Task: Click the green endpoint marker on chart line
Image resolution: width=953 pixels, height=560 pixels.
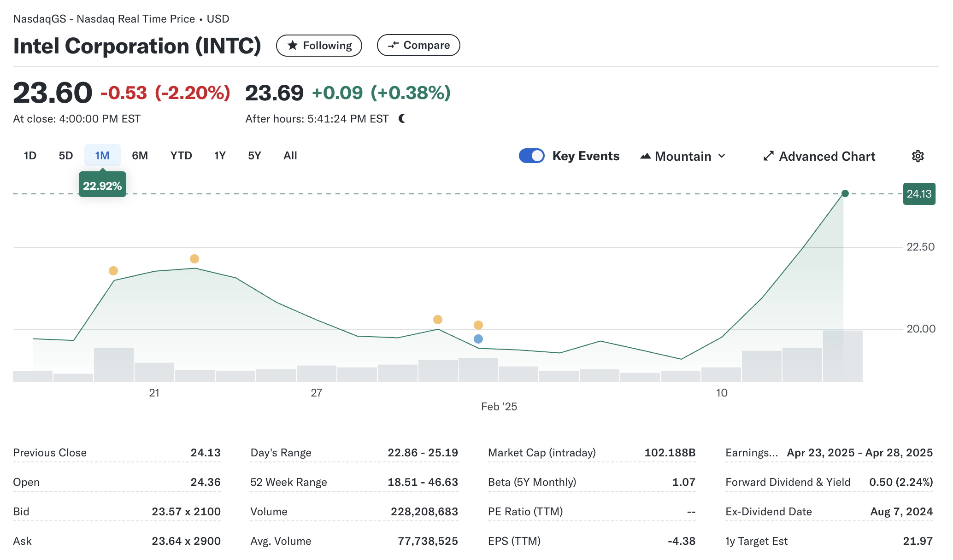Action: [x=845, y=193]
